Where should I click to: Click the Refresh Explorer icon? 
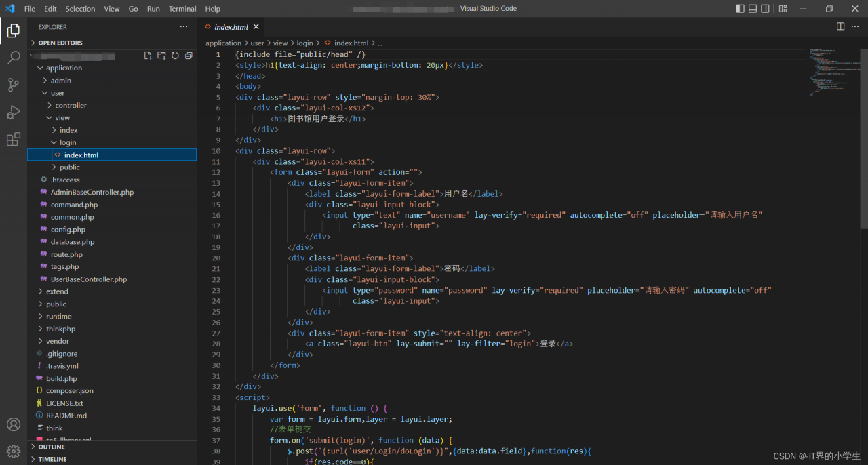tap(175, 56)
